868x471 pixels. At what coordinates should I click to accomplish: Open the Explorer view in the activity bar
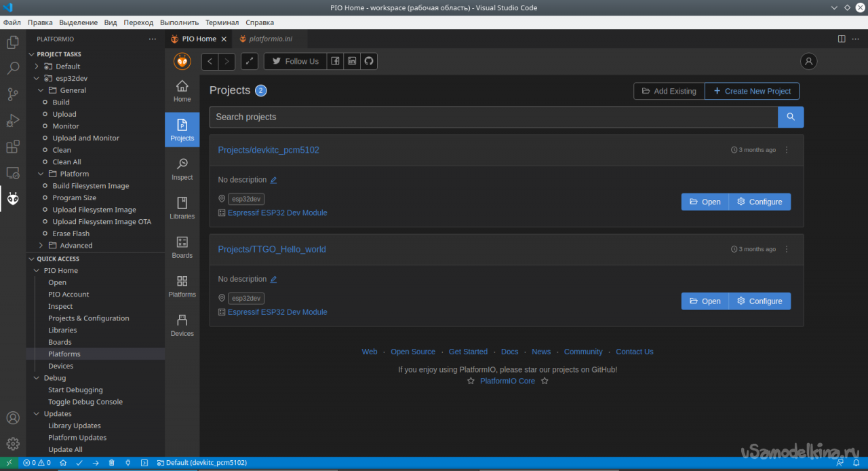13,42
